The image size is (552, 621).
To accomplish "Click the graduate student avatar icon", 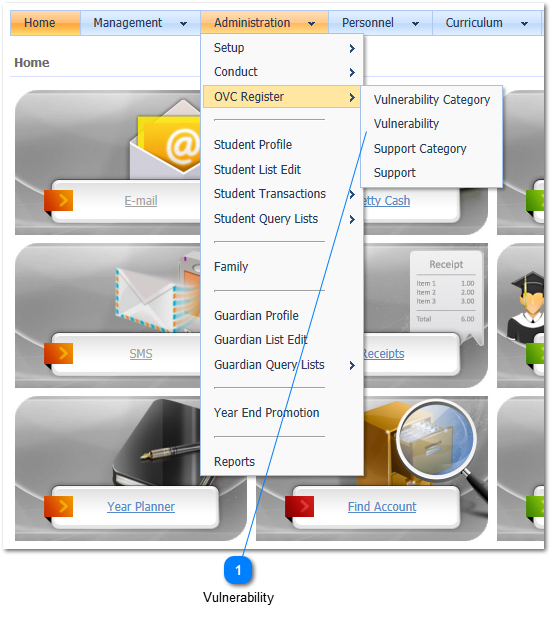I will click(x=526, y=305).
